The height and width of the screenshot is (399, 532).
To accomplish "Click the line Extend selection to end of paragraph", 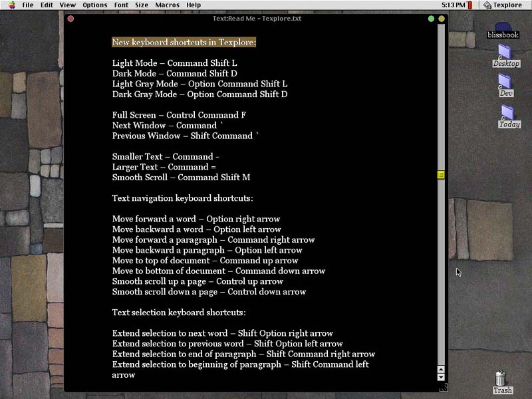I will point(243,354).
